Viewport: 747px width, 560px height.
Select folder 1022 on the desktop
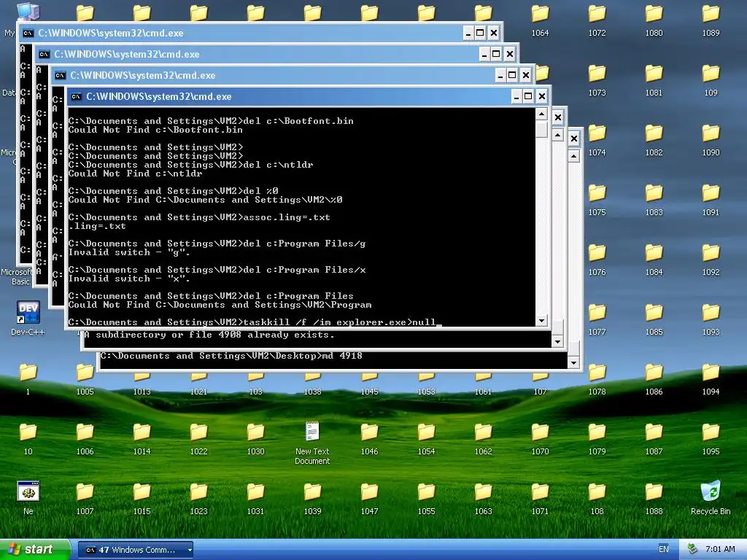pyautogui.click(x=198, y=438)
